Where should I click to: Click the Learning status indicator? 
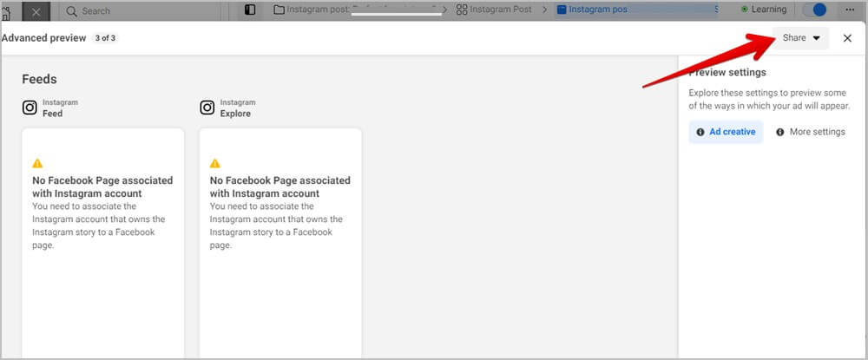(x=763, y=10)
